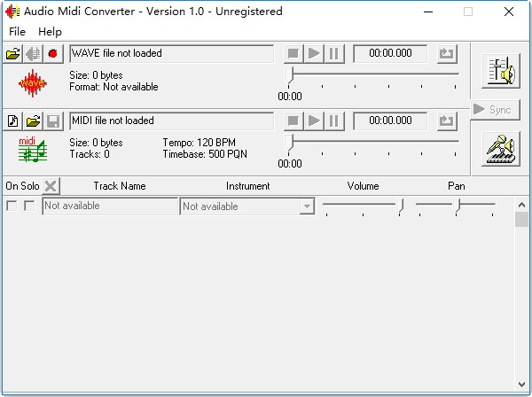This screenshot has width=532, height=397.
Task: Create a new MIDI file
Action: point(13,121)
